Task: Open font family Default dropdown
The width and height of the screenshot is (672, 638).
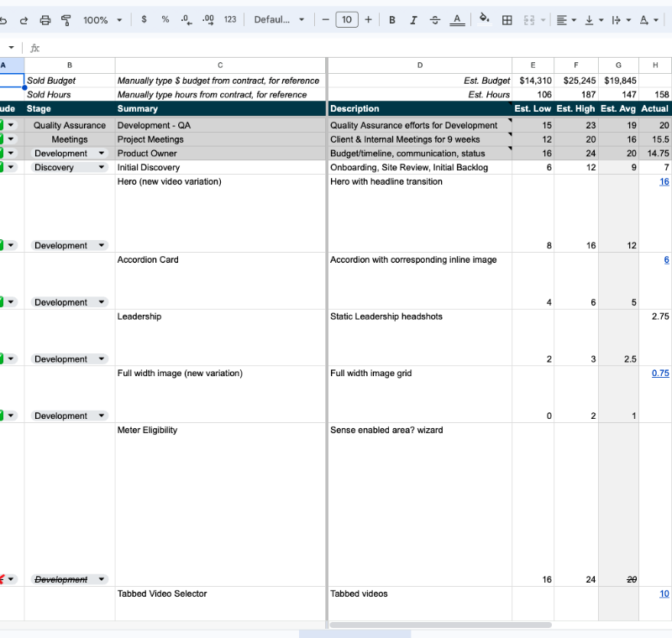Action: tap(279, 19)
